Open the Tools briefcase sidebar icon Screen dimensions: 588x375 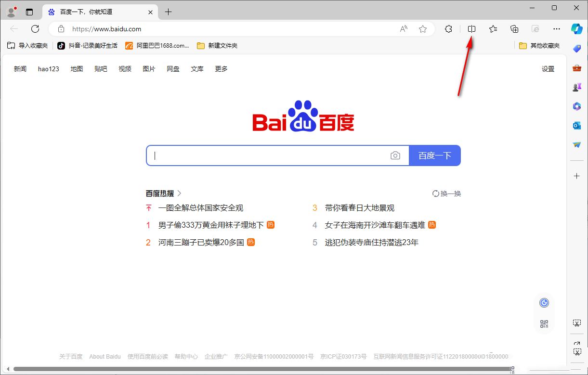click(577, 68)
